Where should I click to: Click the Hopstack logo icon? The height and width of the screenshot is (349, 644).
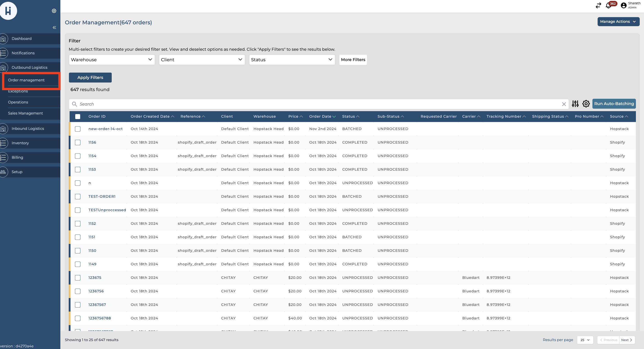pyautogui.click(x=8, y=11)
